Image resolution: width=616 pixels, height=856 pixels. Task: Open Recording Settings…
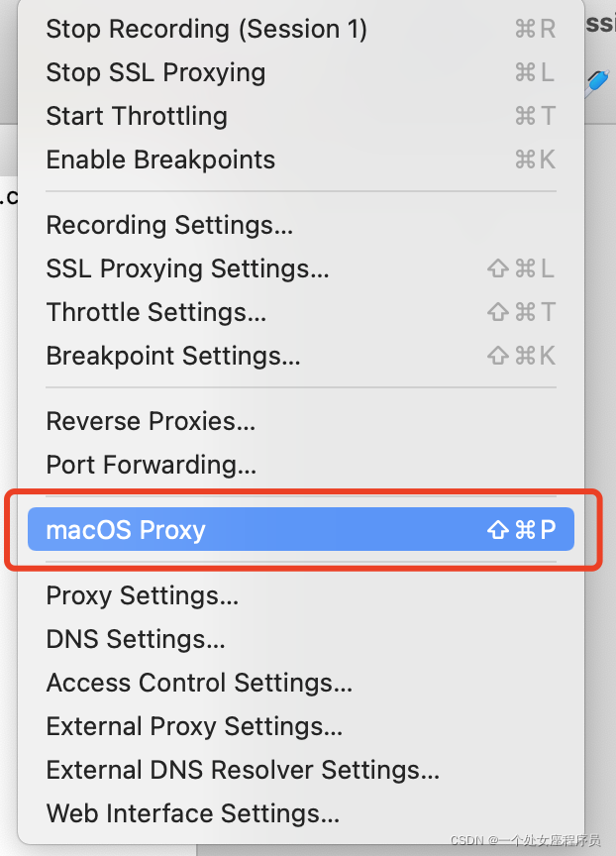tap(301, 225)
